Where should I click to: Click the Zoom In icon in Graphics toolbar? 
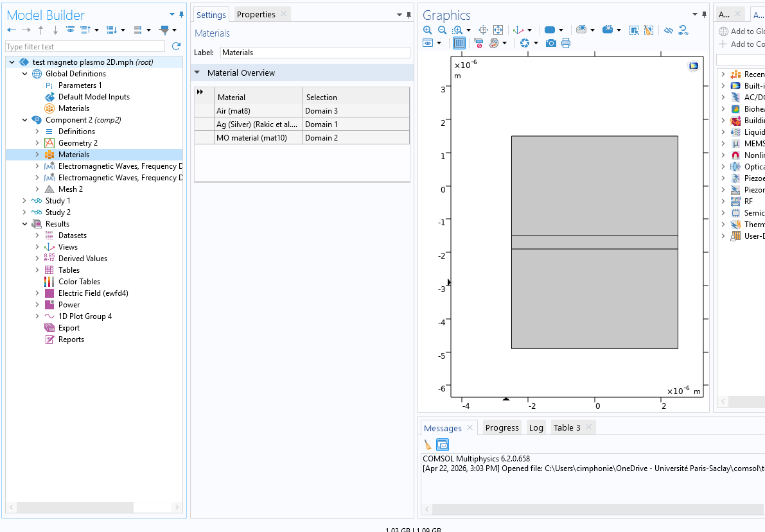[428, 30]
